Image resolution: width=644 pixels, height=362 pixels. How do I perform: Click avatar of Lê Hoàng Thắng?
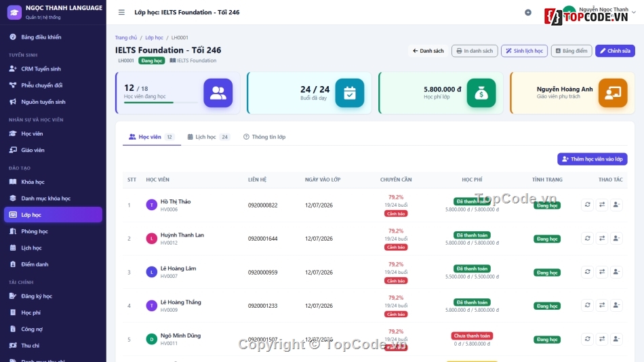pos(152,305)
